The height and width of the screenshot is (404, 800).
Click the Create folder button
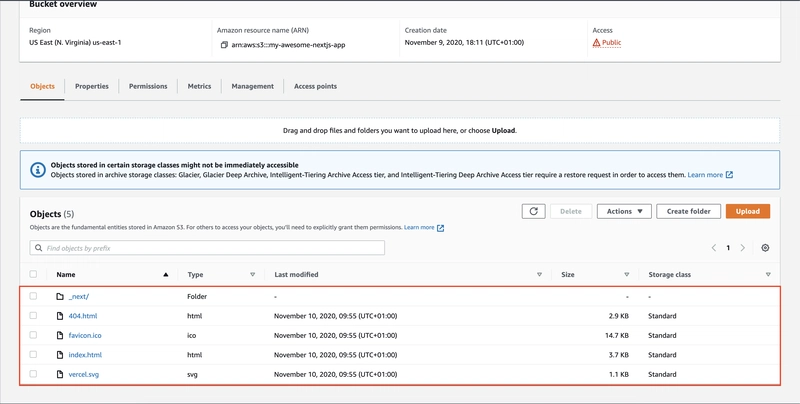[x=688, y=211]
